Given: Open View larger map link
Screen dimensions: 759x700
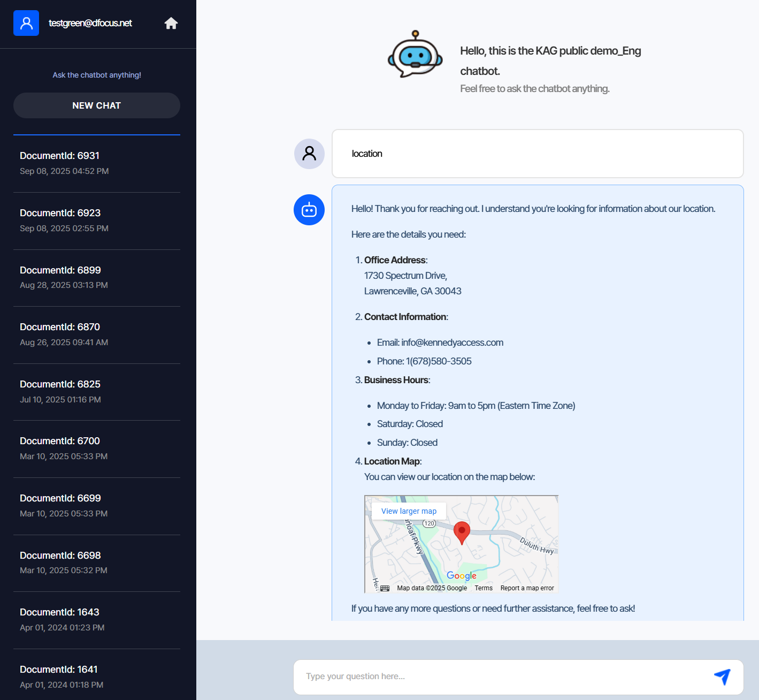Looking at the screenshot, I should (x=409, y=511).
